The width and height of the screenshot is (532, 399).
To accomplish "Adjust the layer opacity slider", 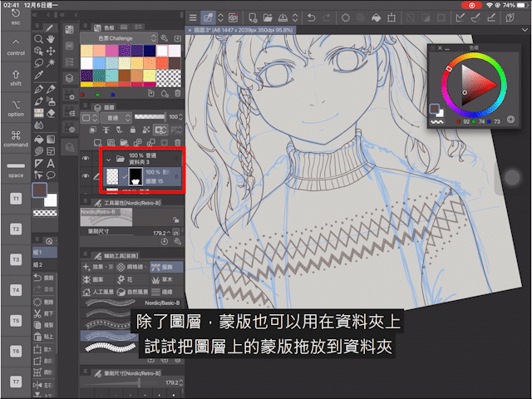I will pyautogui.click(x=150, y=117).
